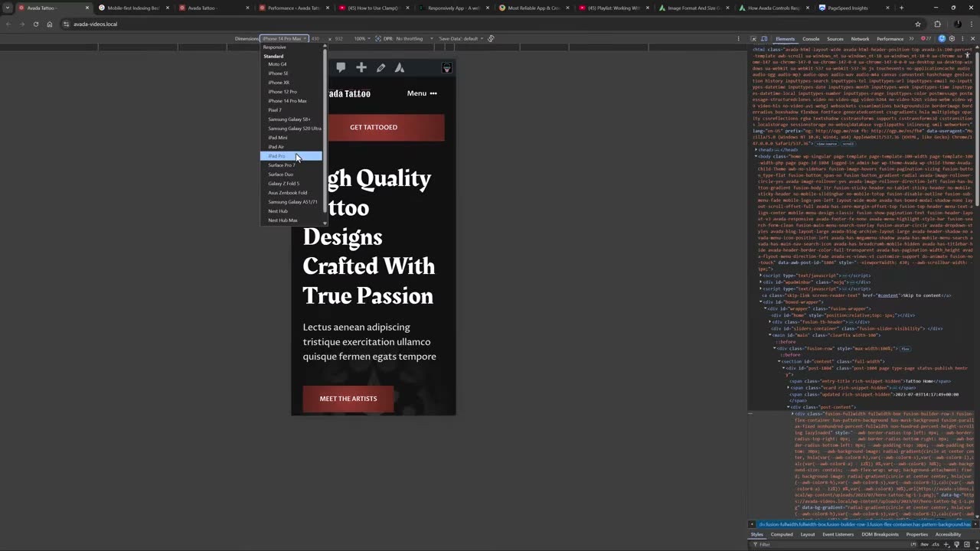Pick iPhone SE device preset
This screenshot has height=551, width=980.
tap(291, 73)
